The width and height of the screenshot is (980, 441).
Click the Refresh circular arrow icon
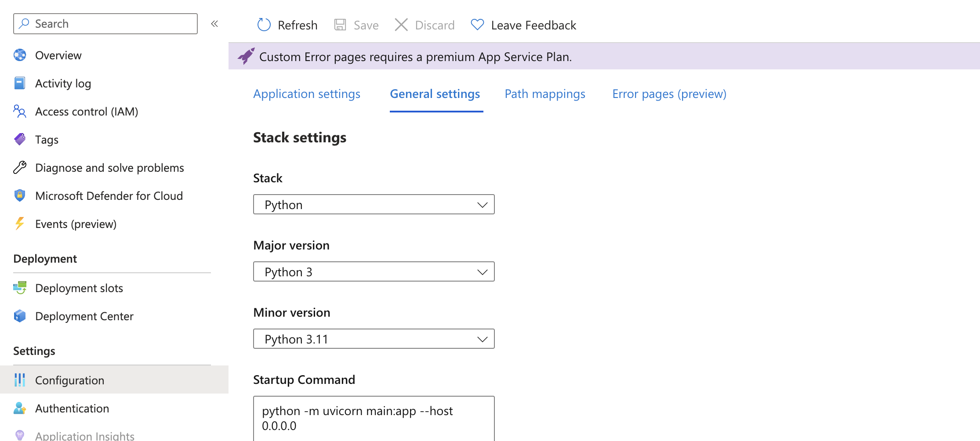pos(264,25)
